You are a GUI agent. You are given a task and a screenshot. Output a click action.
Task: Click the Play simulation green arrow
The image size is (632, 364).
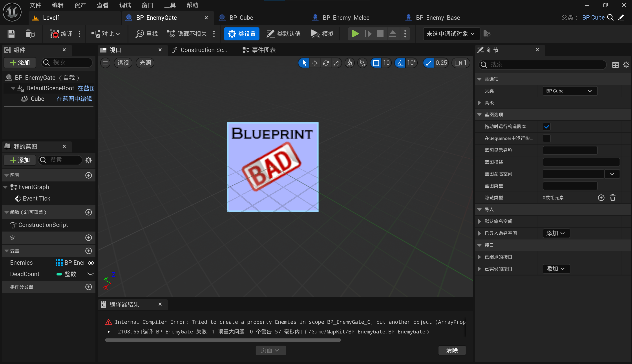coord(355,34)
